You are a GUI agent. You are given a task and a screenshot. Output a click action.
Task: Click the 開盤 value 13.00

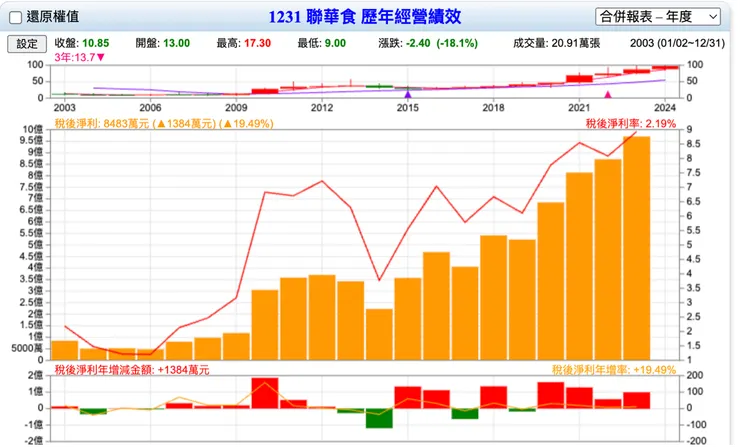[177, 43]
